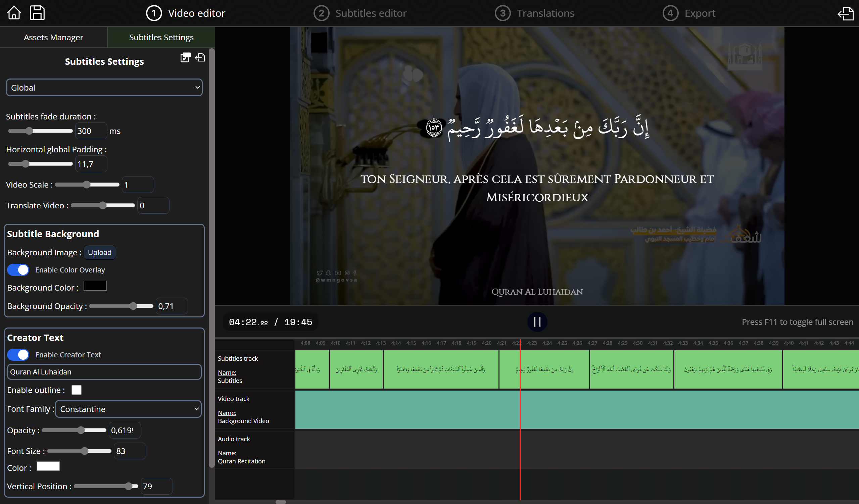The height and width of the screenshot is (504, 859).
Task: Open the Font Family Constantine dropdown
Action: pyautogui.click(x=128, y=409)
